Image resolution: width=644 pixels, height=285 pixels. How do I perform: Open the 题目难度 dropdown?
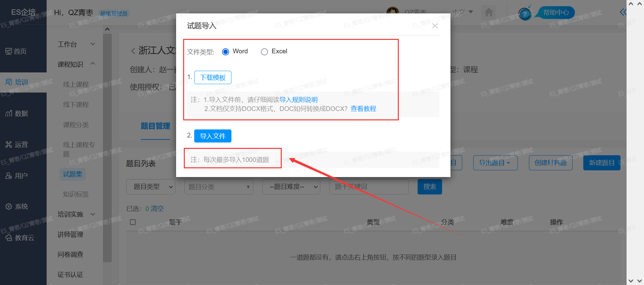coord(291,187)
